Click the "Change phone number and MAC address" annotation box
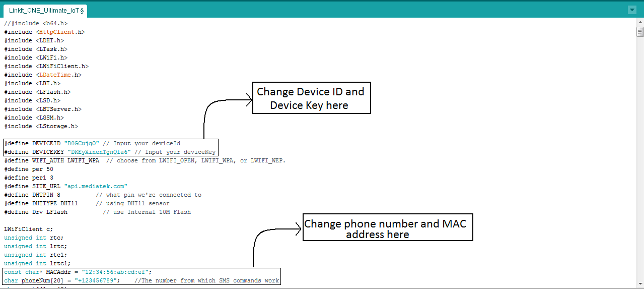Image resolution: width=644 pixels, height=289 pixels. click(387, 228)
